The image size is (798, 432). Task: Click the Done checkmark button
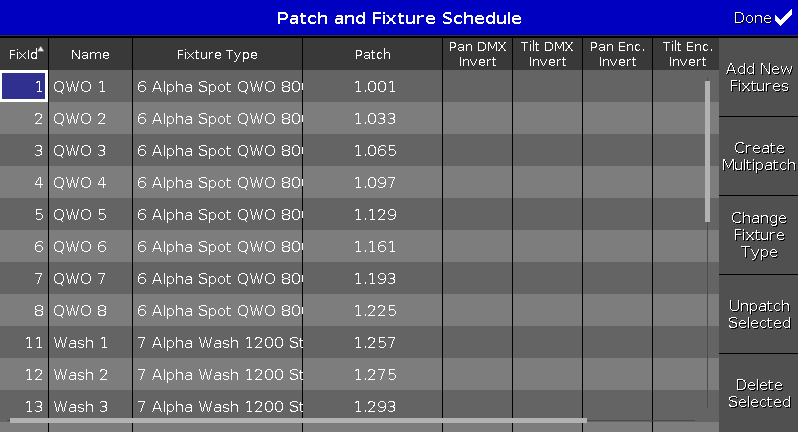763,18
